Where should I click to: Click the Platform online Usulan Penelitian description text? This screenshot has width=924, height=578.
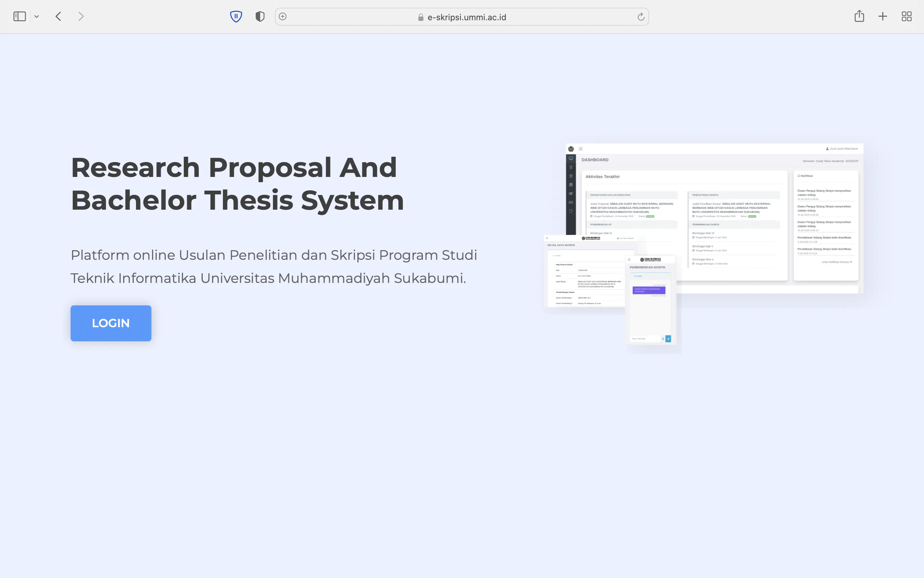coord(274,267)
